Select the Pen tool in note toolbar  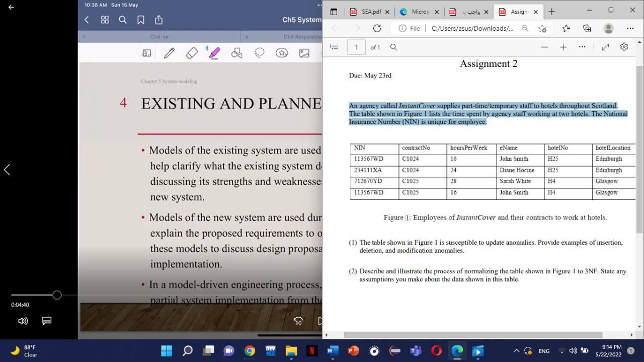169,53
